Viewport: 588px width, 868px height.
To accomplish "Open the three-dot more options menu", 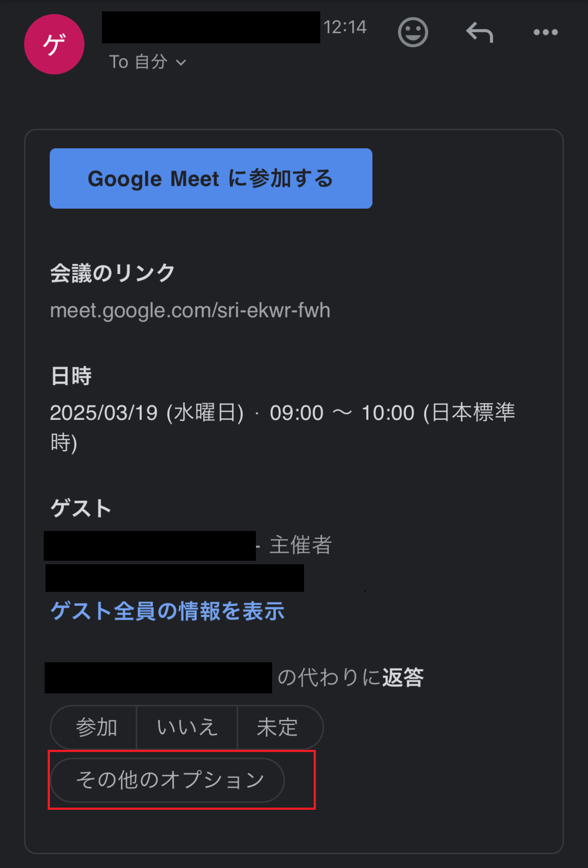I will point(546,32).
